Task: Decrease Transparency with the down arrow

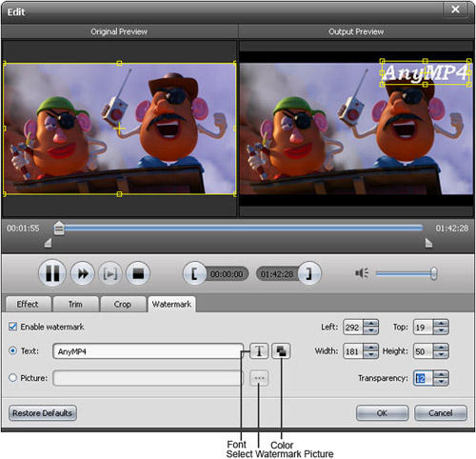Action: (441, 382)
